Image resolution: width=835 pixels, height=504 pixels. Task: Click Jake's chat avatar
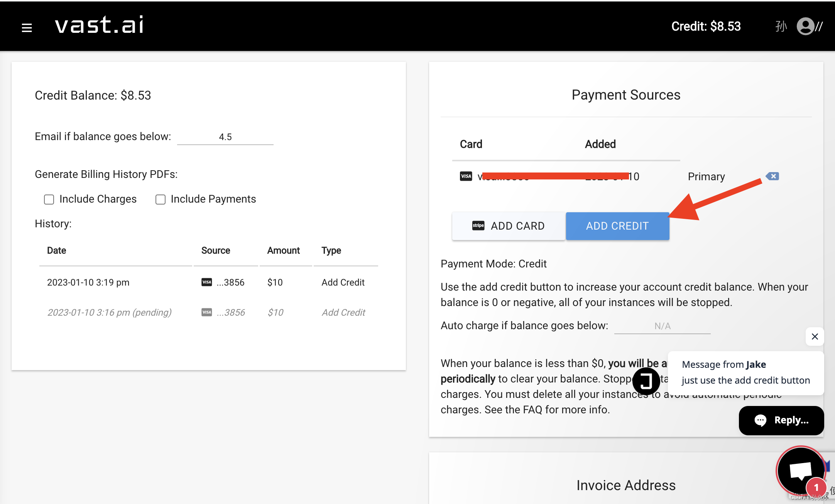(x=646, y=381)
